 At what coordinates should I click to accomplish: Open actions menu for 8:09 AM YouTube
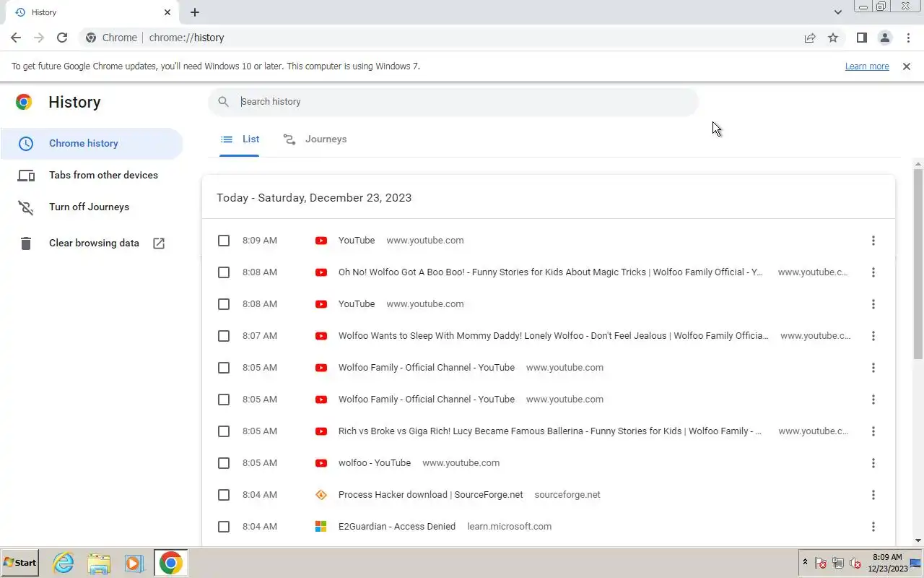tap(873, 241)
